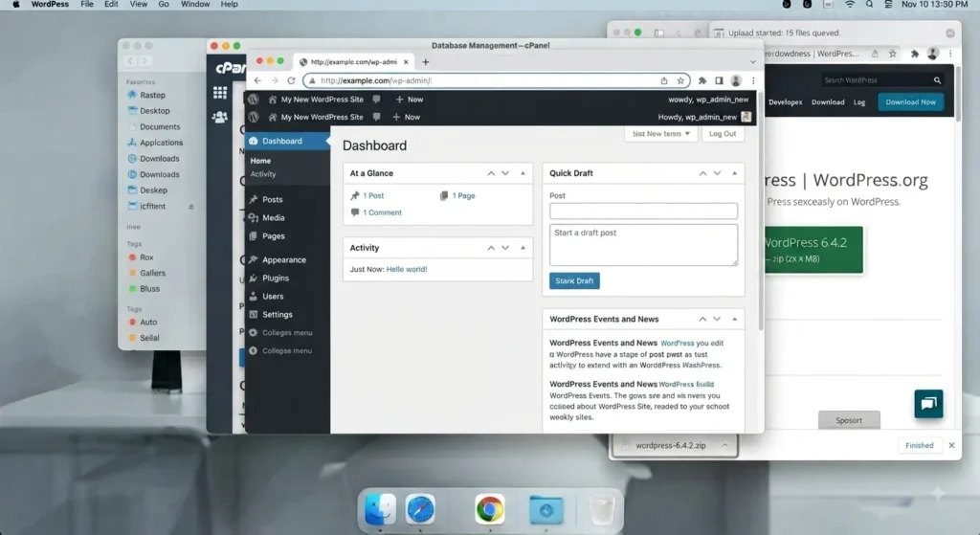This screenshot has width=980, height=535.
Task: Collapse the Activity panel toggle
Action: 523,248
